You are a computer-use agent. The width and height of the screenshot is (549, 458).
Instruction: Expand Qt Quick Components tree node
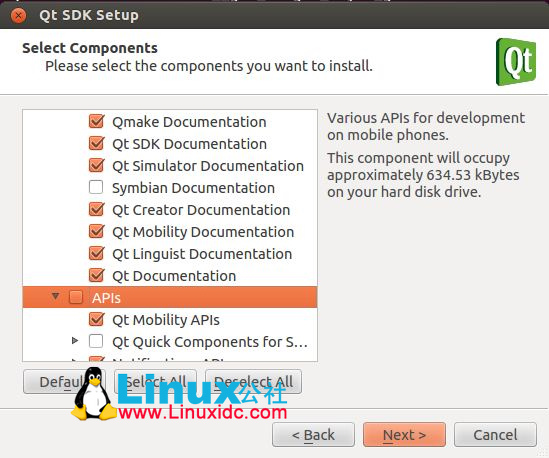[75, 340]
